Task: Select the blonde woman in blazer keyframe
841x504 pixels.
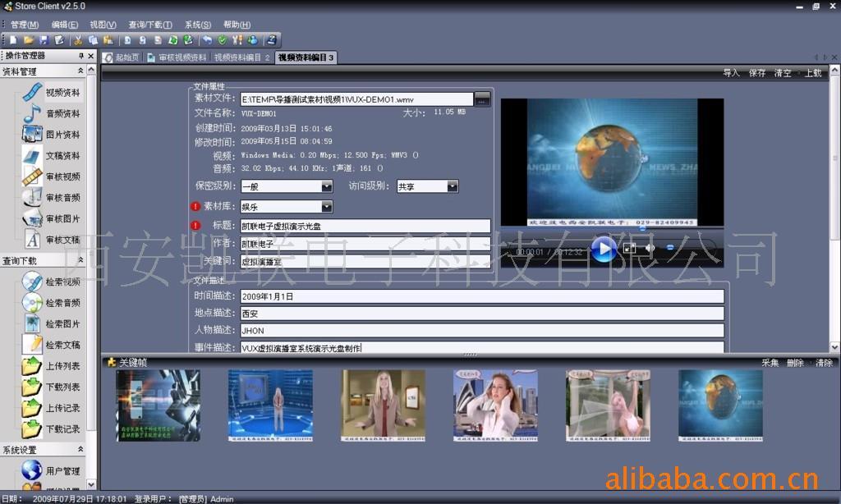Action: point(383,405)
